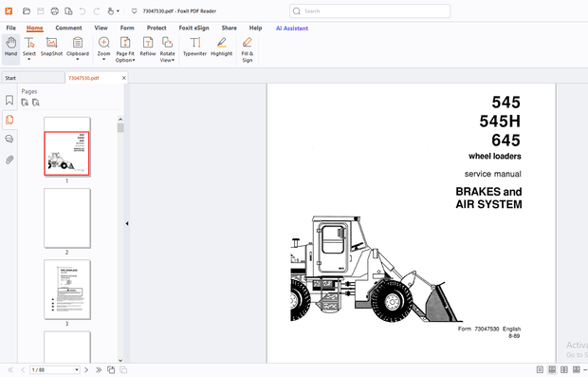Open the AI Assistant tab
The width and height of the screenshot is (588, 377).
click(292, 28)
